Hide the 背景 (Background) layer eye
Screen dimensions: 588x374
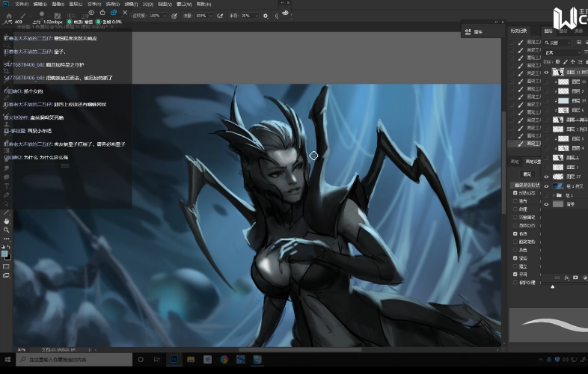(546, 204)
